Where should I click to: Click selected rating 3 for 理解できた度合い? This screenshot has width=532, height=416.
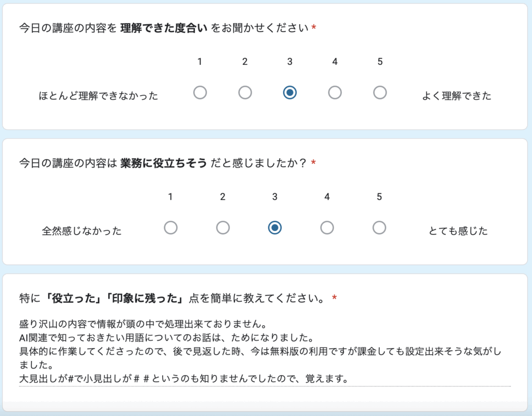pos(290,93)
